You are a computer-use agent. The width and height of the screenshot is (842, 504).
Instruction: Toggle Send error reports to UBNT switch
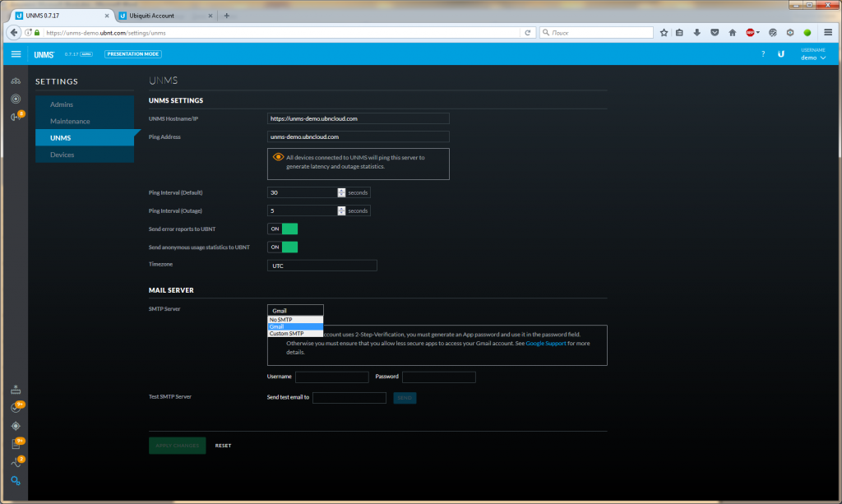(282, 229)
